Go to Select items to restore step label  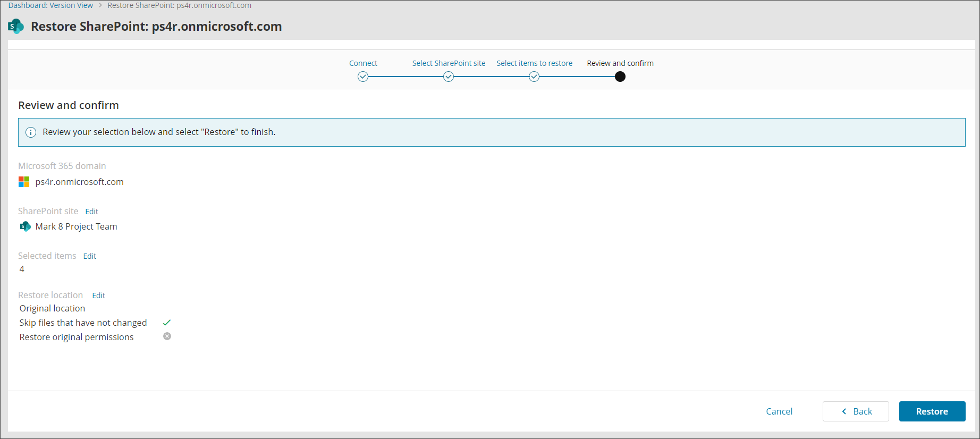[x=534, y=63]
